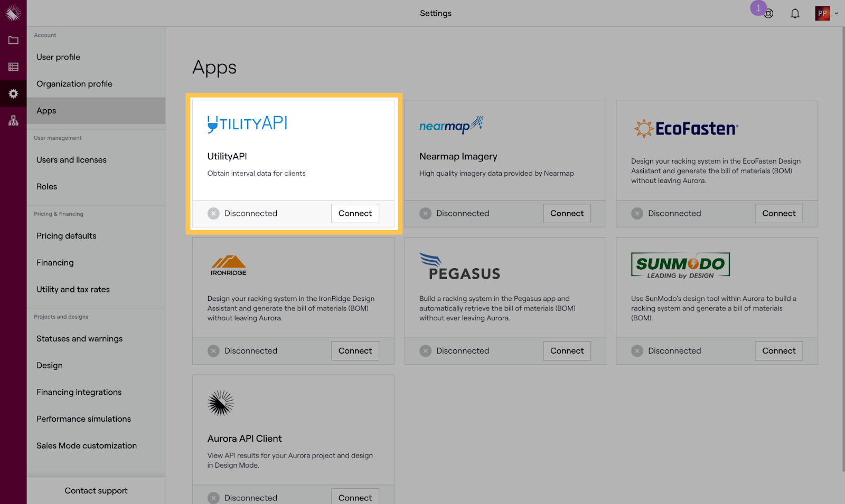
Task: Connect the UtilityAPI app
Action: (355, 213)
